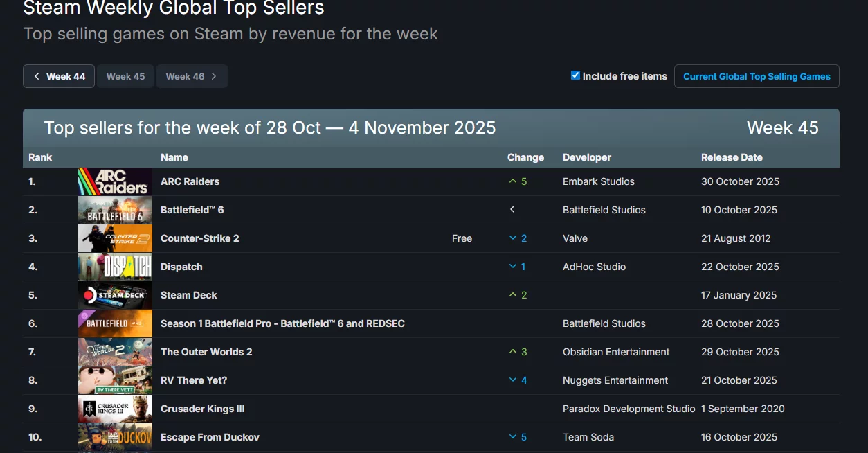Open Current Global Top Selling Games
Image resolution: width=868 pixels, height=453 pixels.
coord(757,76)
